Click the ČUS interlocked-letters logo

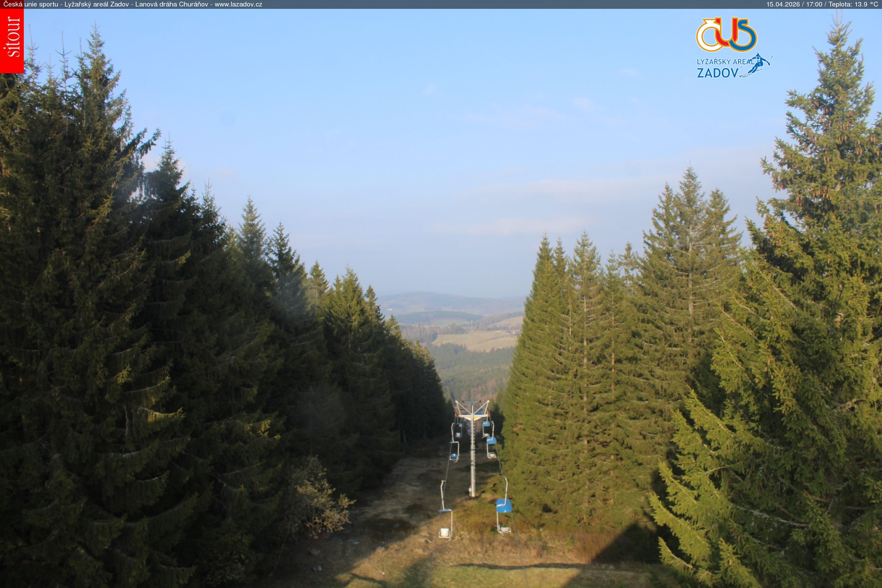[726, 35]
